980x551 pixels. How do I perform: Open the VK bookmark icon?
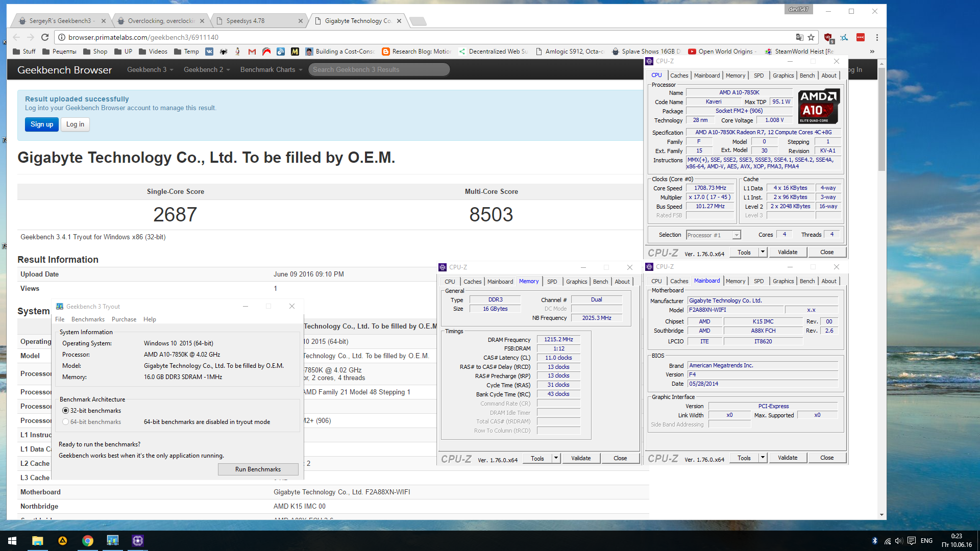[x=209, y=52]
